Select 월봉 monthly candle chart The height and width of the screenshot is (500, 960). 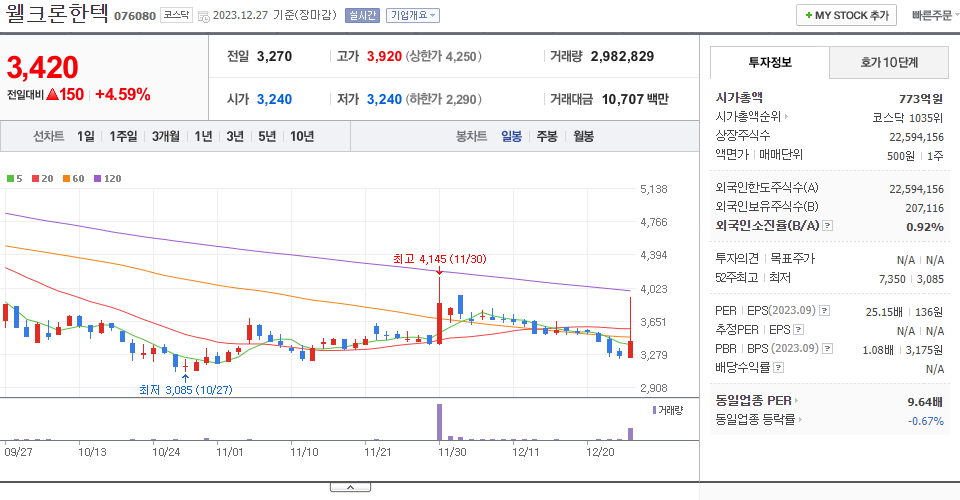point(583,136)
